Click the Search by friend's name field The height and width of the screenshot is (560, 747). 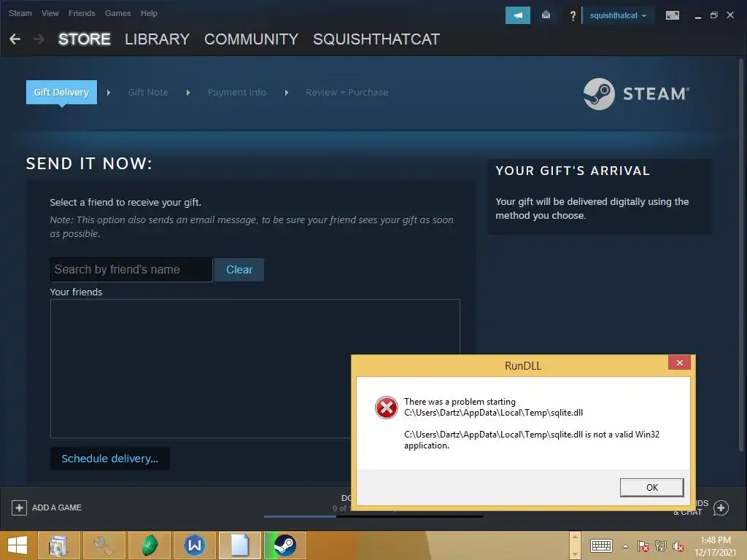click(x=131, y=270)
